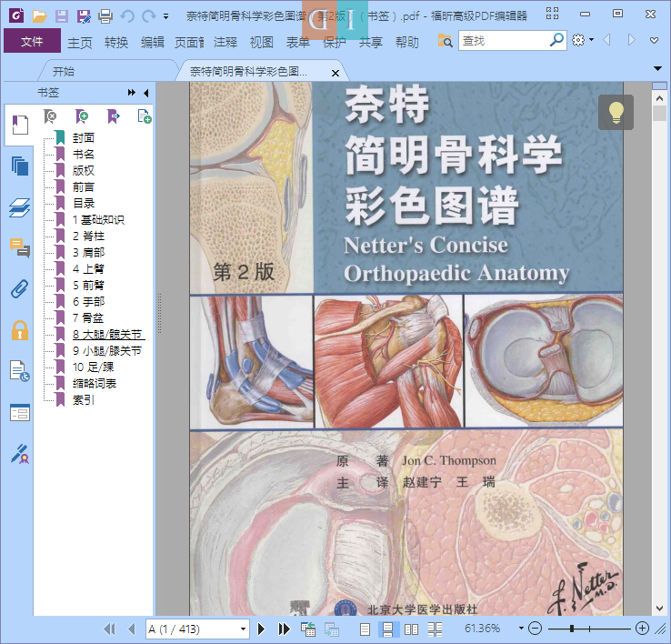Click the lightbulb tips button

tap(616, 112)
